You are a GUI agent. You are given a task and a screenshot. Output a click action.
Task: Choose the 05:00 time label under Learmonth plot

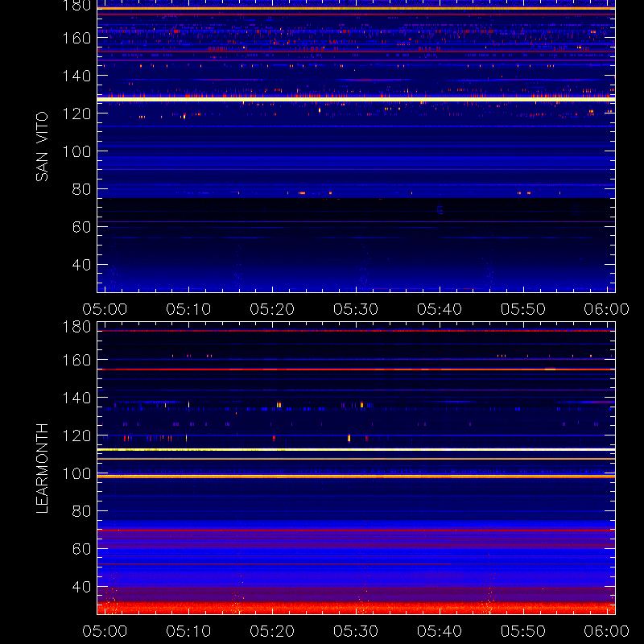tap(105, 631)
